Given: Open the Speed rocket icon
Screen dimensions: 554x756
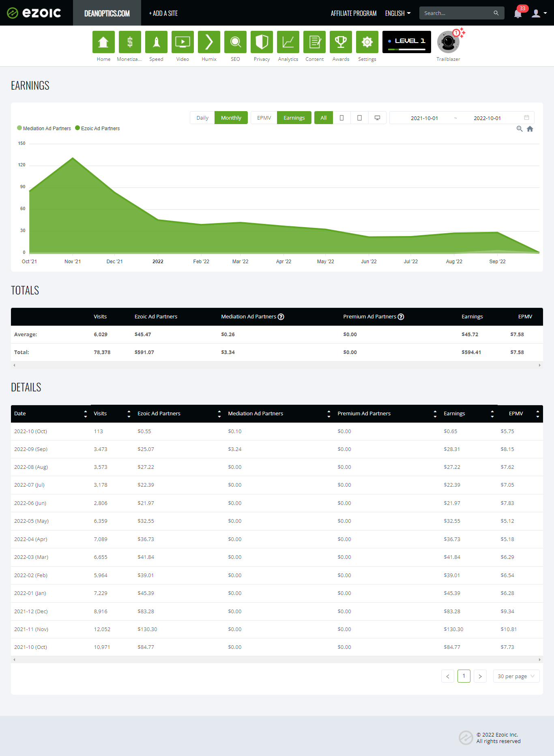Looking at the screenshot, I should tap(156, 42).
